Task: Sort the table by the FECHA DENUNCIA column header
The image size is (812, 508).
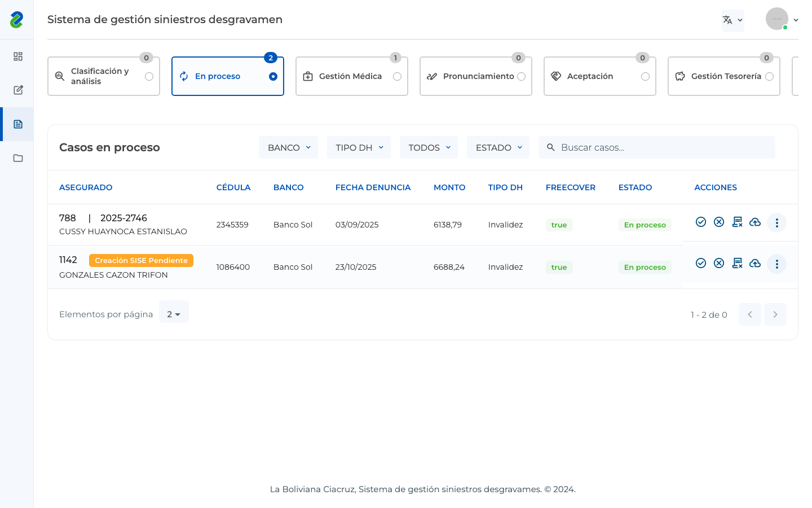Action: (373, 187)
